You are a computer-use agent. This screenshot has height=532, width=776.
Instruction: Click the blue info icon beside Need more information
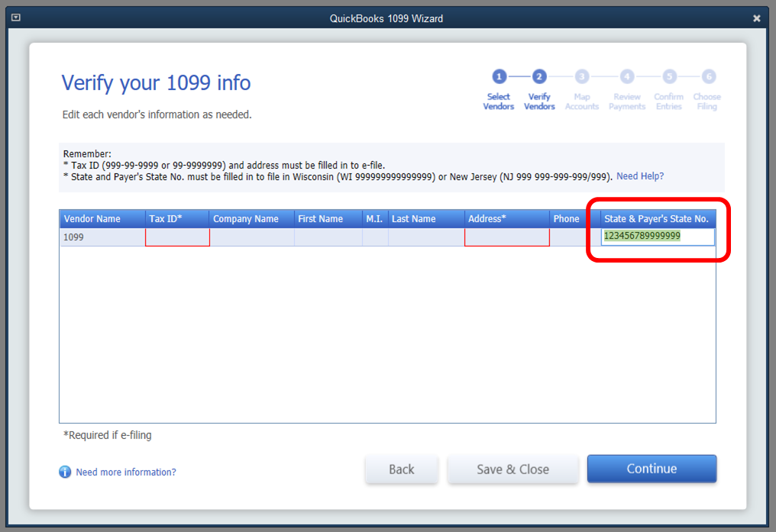pyautogui.click(x=65, y=472)
